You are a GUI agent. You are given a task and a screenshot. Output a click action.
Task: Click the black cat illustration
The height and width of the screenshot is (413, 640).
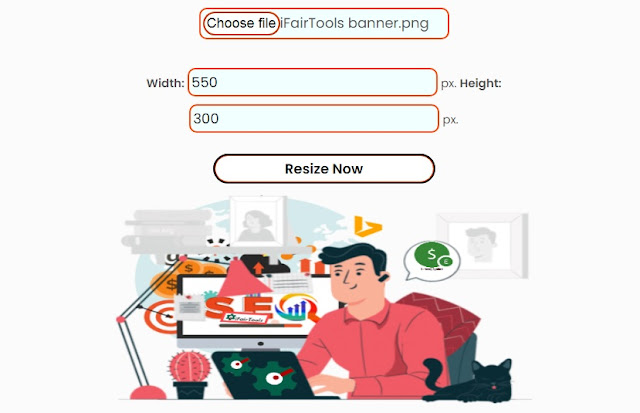coord(469,381)
